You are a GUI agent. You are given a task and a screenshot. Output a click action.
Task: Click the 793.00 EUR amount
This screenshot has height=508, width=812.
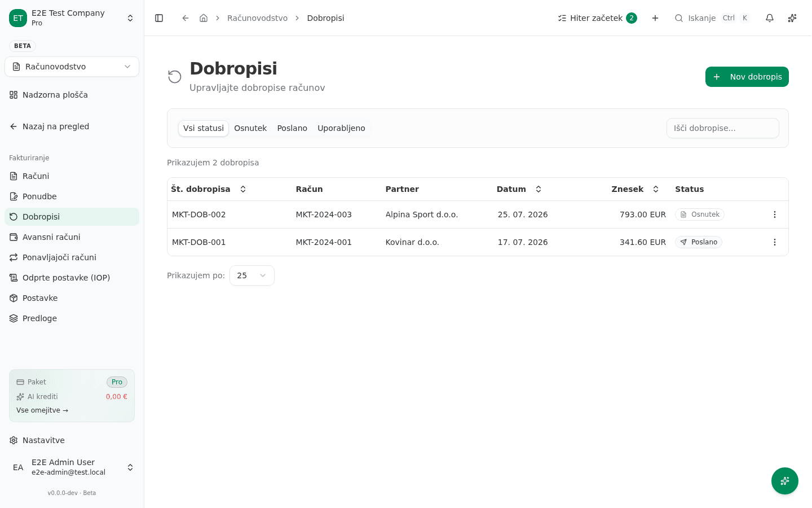coord(643,214)
